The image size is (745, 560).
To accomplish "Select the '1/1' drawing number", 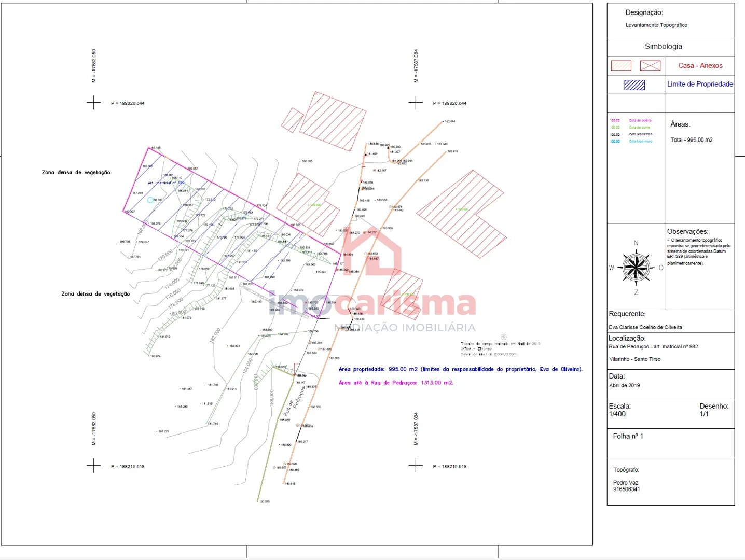I will pos(704,414).
